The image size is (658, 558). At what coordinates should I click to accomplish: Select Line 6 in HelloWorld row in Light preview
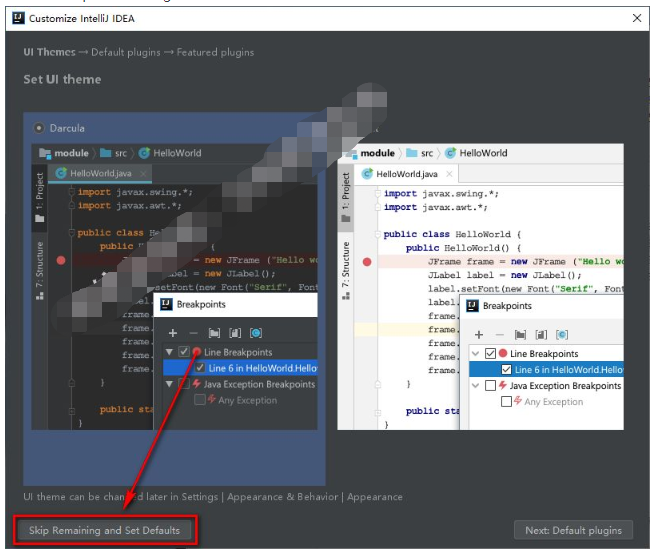546,370
